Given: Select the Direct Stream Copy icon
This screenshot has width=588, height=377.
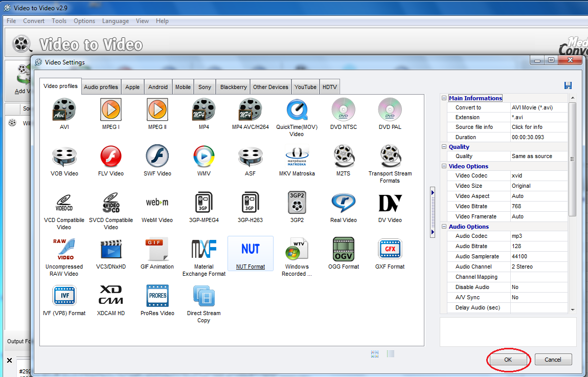Looking at the screenshot, I should [x=203, y=296].
